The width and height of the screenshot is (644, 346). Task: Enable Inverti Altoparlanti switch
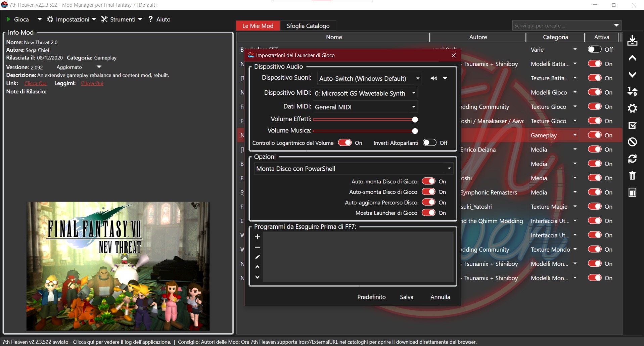(x=429, y=143)
